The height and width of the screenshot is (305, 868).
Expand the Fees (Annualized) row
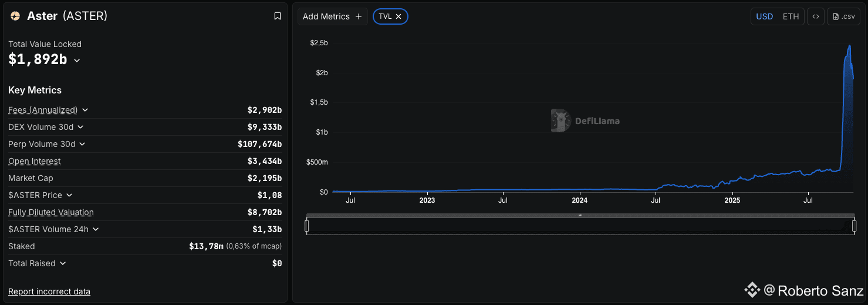pos(85,110)
